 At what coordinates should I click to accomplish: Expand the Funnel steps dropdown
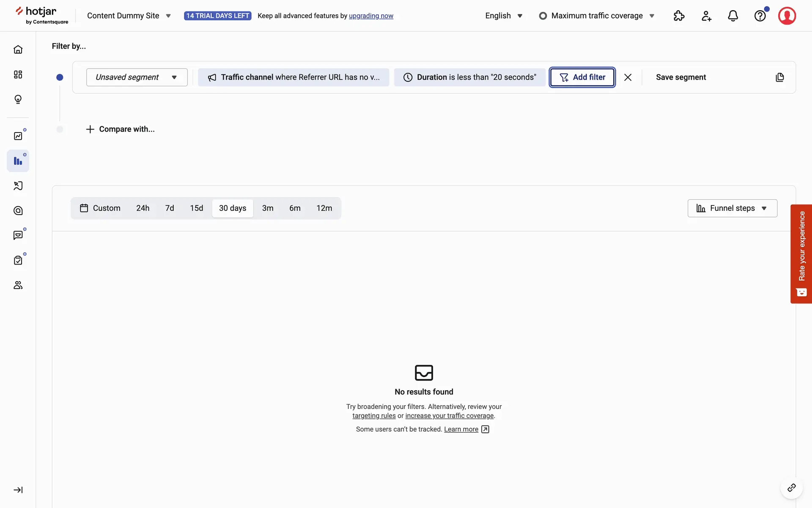pos(732,208)
